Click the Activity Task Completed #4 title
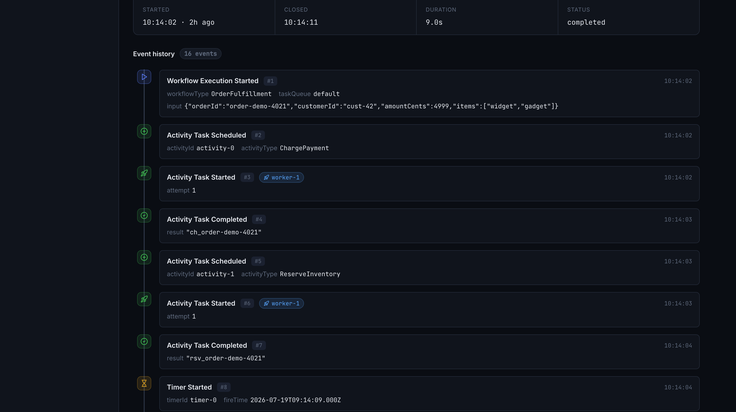The image size is (736, 412). pos(207,219)
